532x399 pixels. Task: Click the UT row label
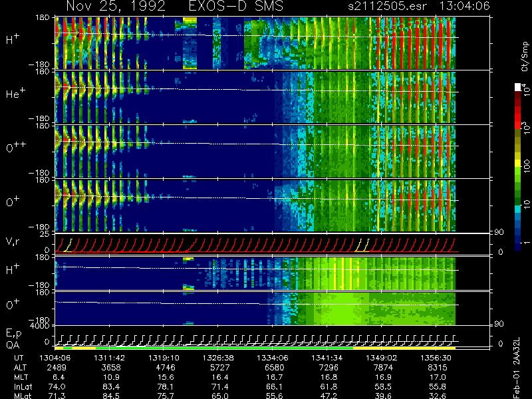click(x=19, y=358)
